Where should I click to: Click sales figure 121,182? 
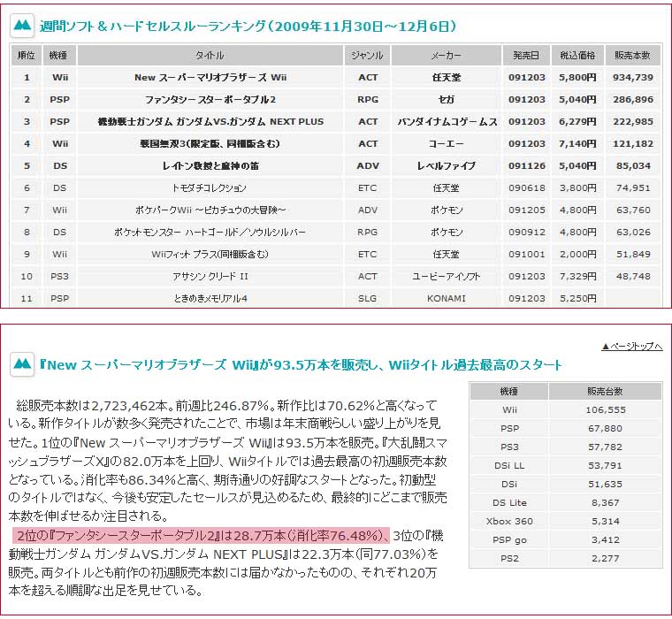pos(633,144)
